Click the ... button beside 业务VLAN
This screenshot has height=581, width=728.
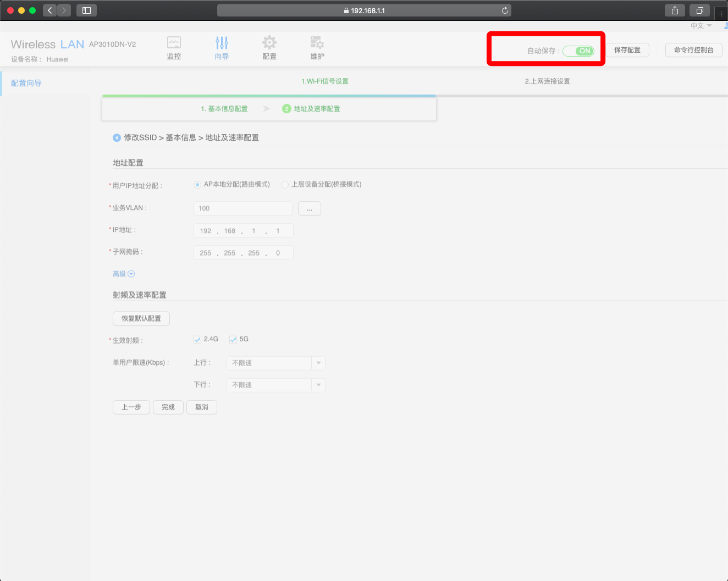310,208
